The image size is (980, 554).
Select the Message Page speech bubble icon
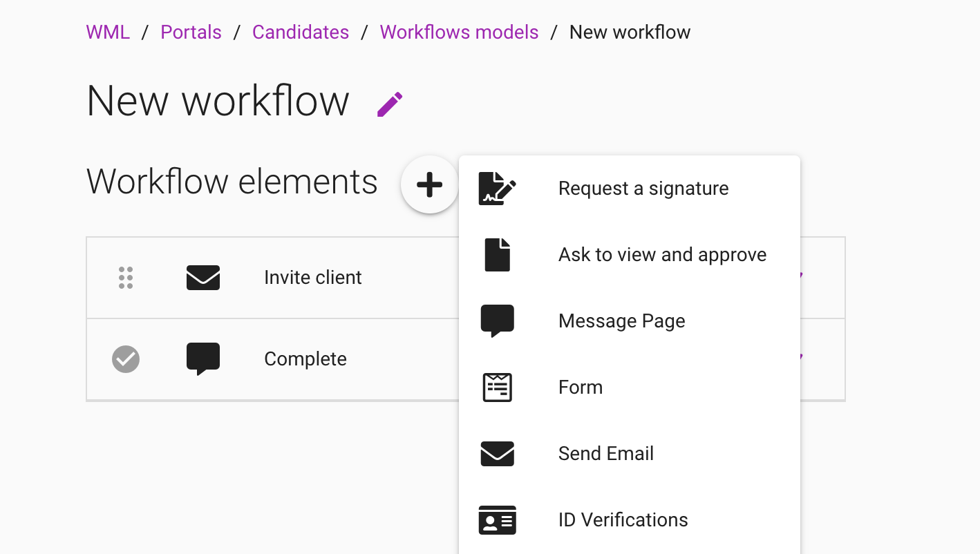click(x=496, y=320)
